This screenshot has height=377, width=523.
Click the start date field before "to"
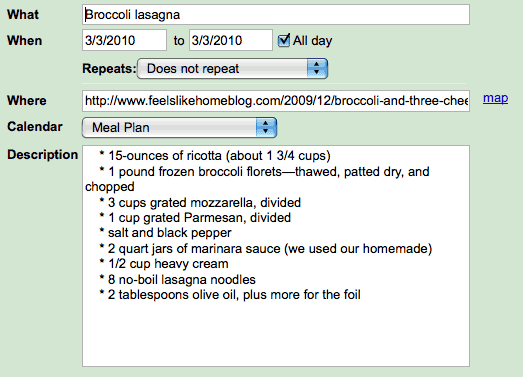124,40
